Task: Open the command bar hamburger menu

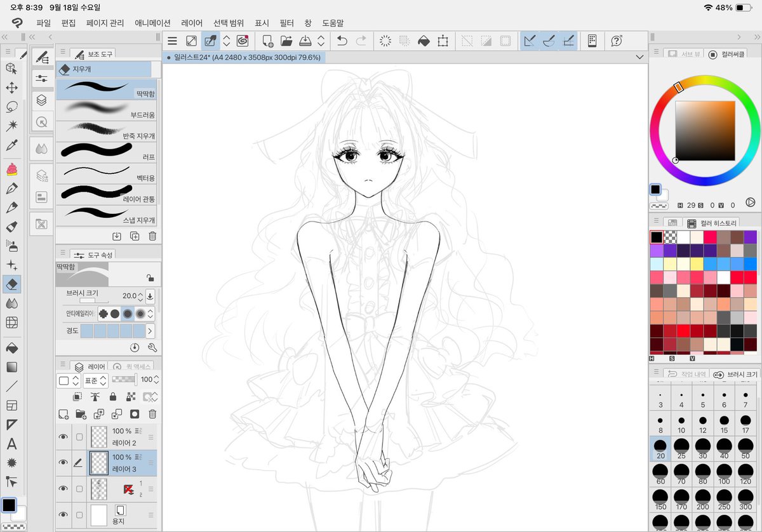Action: pos(172,41)
